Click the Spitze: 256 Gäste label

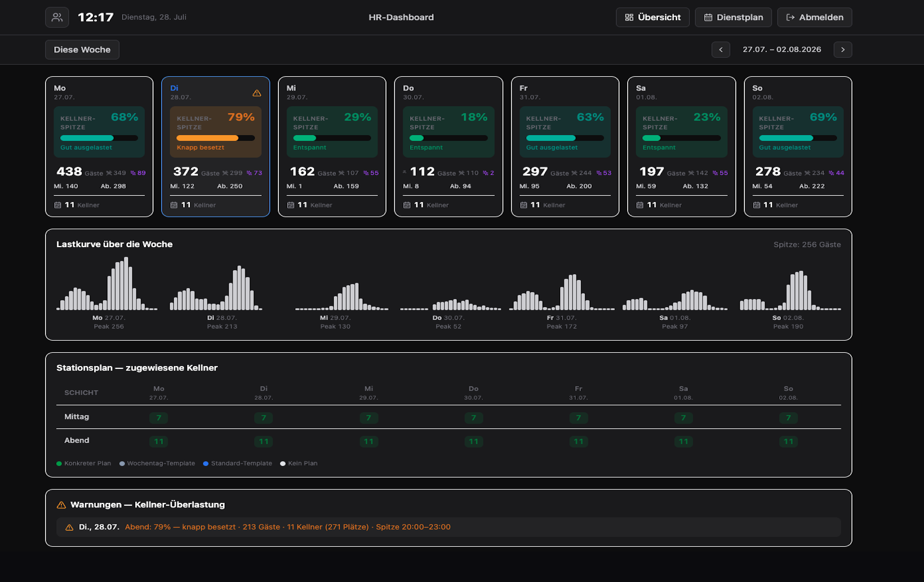tap(807, 245)
